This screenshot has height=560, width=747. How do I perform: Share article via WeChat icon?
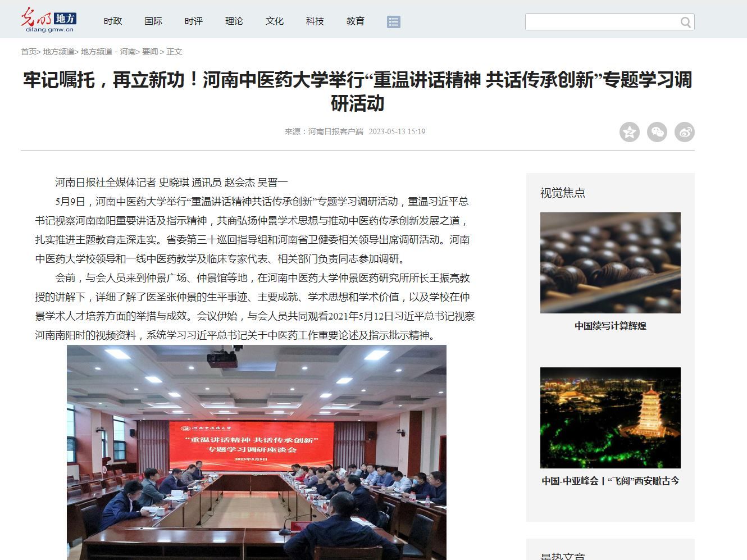(x=657, y=132)
